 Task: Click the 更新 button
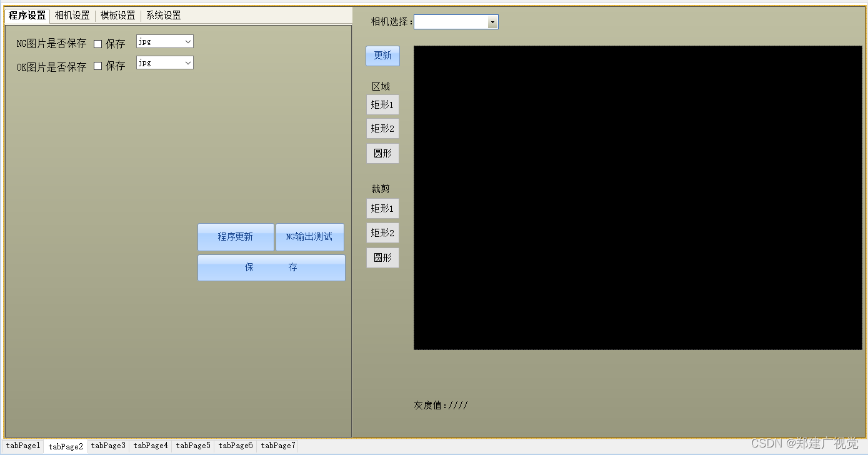[x=382, y=56]
